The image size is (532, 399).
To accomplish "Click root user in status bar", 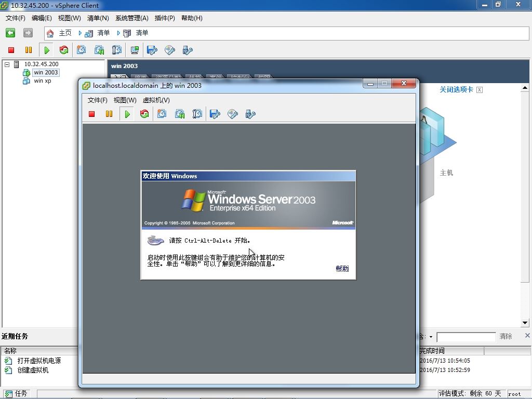I will pos(514,394).
